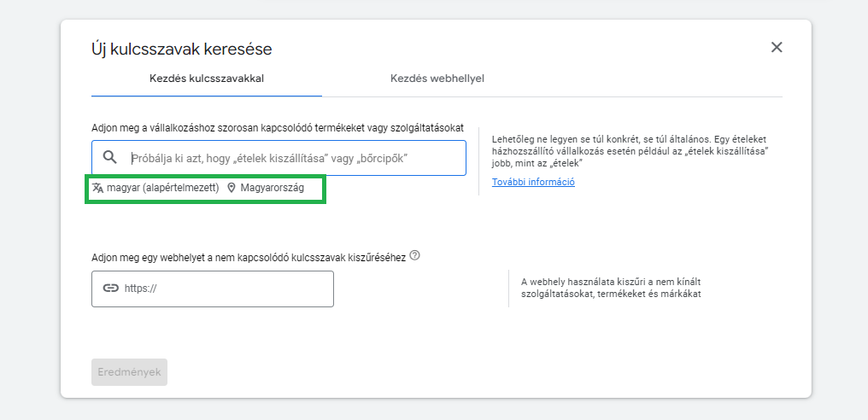This screenshot has width=868, height=420.
Task: Close the Új kulcsszavak keresése dialog
Action: click(x=777, y=48)
